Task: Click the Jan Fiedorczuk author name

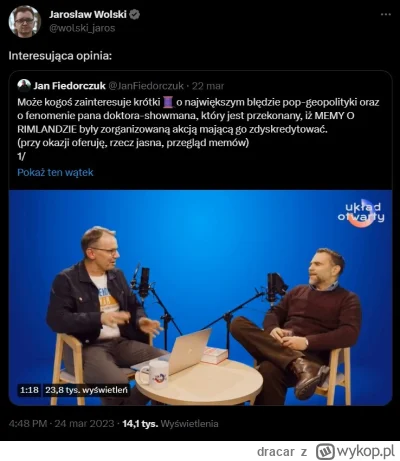Action: coord(69,86)
